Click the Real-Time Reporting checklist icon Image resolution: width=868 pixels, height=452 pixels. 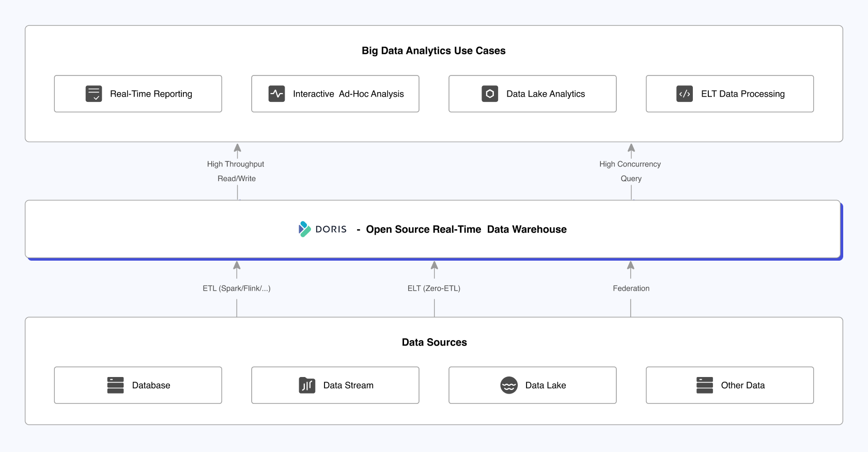point(94,94)
